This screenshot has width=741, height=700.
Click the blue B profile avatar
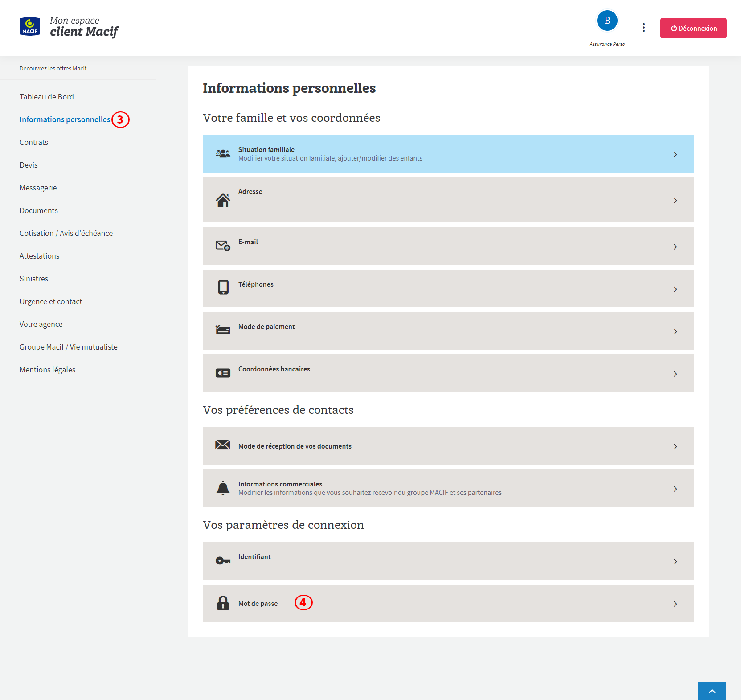point(607,21)
